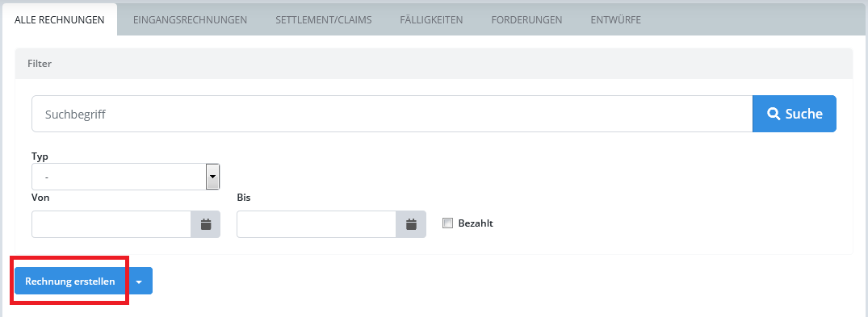The width and height of the screenshot is (868, 317).
Task: Open the Eingangsrechnungen tab
Action: click(190, 20)
